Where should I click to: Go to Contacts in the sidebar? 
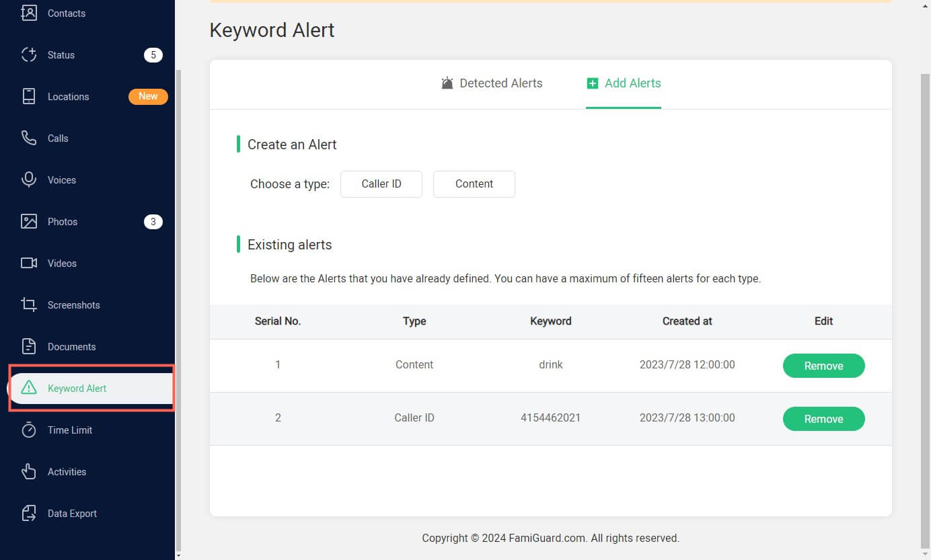67,13
